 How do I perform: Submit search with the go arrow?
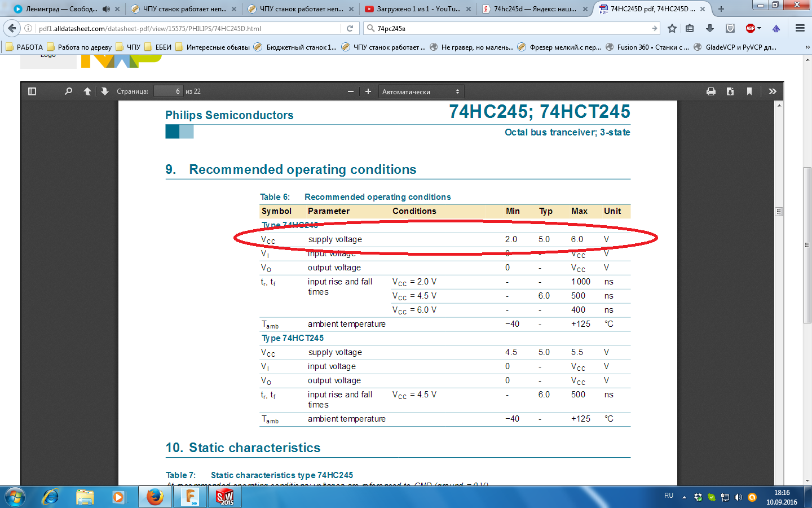[654, 28]
